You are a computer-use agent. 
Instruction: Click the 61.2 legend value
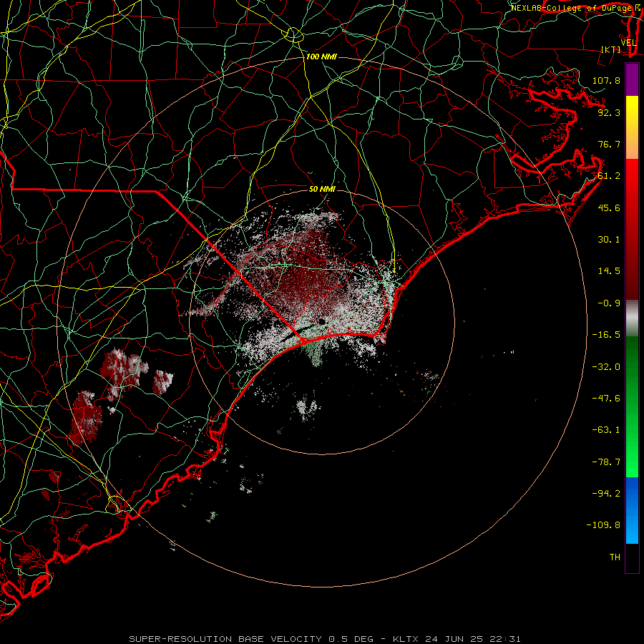[609, 176]
